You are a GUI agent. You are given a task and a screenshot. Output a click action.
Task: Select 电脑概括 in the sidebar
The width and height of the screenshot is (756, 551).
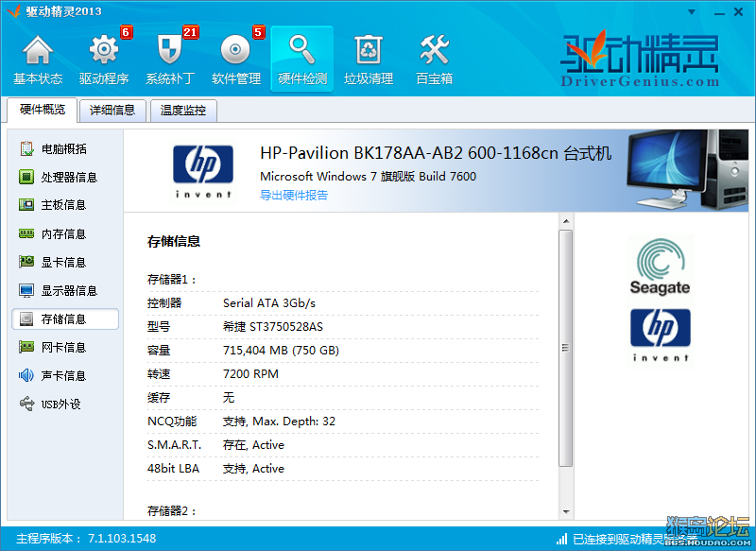63,149
